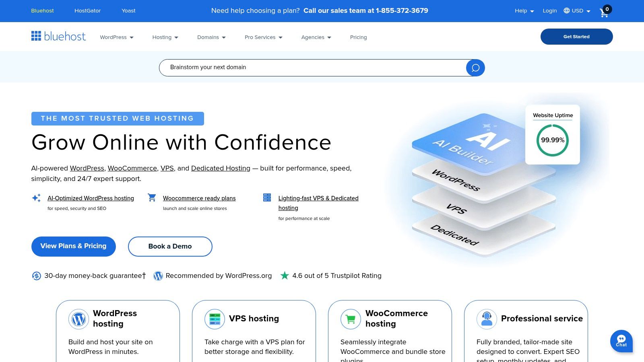Click the Book a Demo button
The image size is (644, 362).
[170, 246]
